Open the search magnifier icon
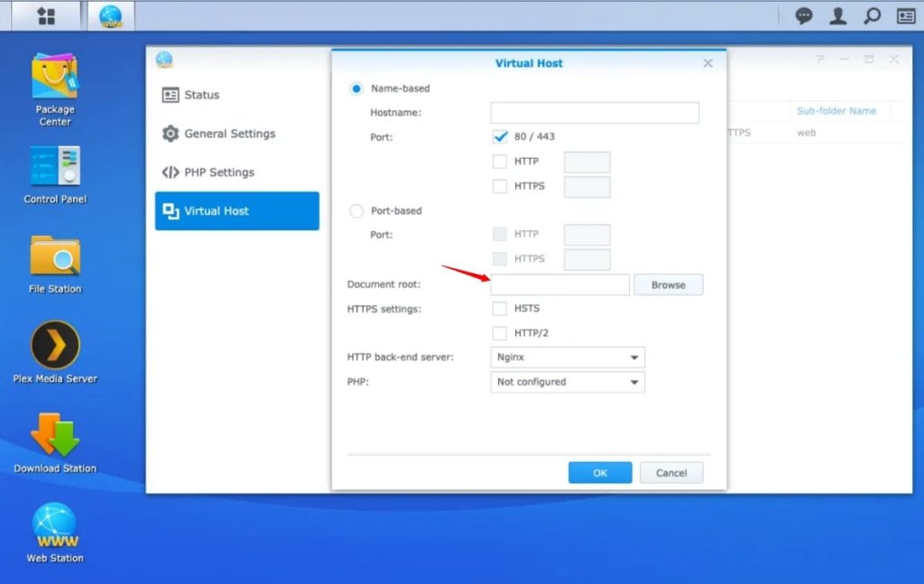This screenshot has width=924, height=584. [873, 16]
